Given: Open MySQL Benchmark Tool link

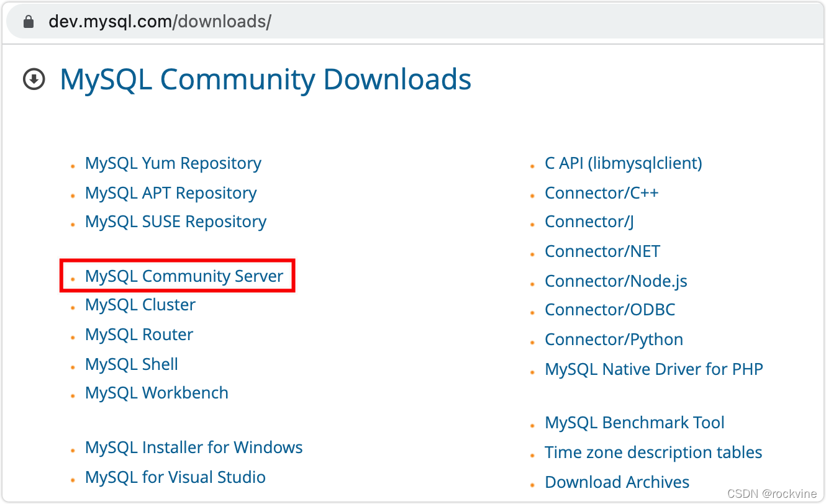Looking at the screenshot, I should pos(635,423).
